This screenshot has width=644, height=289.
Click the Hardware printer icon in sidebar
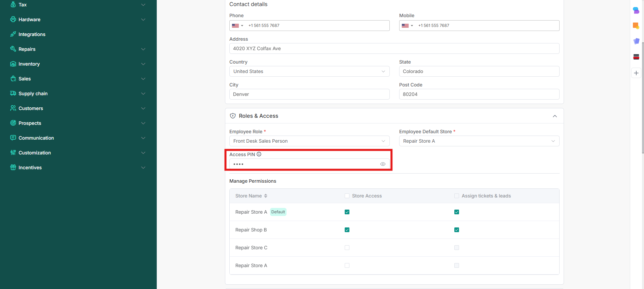coord(13,19)
